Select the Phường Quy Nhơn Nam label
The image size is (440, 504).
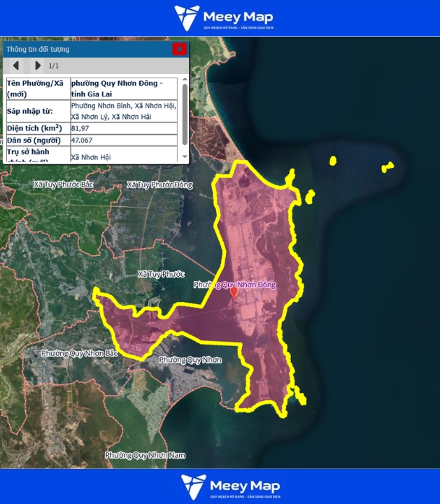point(146,455)
